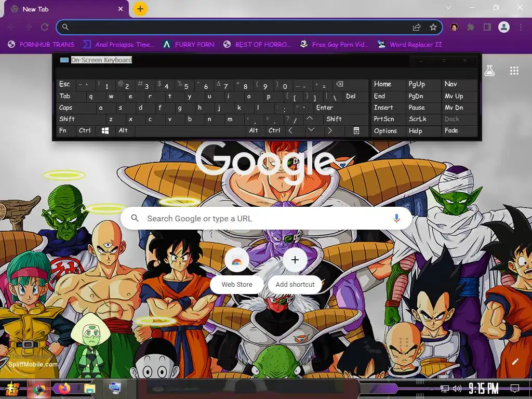Open the Extensions puzzle piece icon

tap(470, 27)
